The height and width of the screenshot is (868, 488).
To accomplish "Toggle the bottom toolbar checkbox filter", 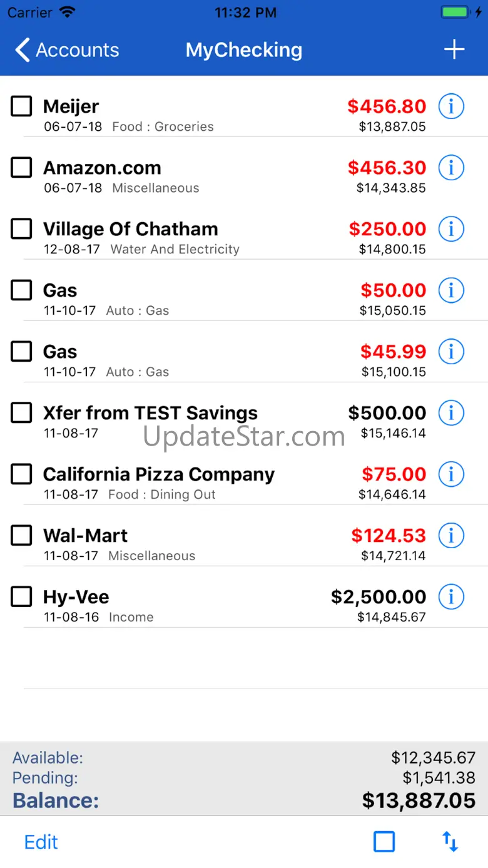I will pos(384,842).
